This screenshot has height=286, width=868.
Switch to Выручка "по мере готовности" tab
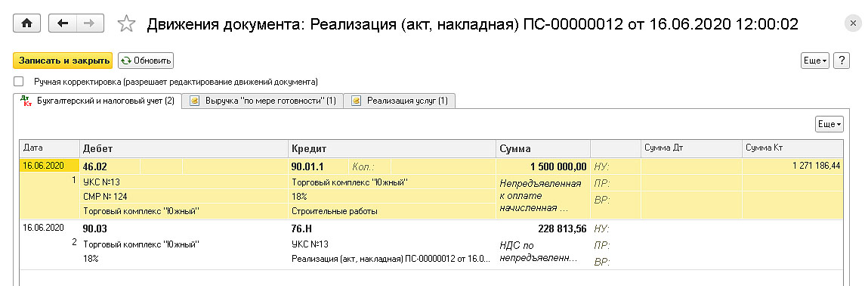[262, 101]
